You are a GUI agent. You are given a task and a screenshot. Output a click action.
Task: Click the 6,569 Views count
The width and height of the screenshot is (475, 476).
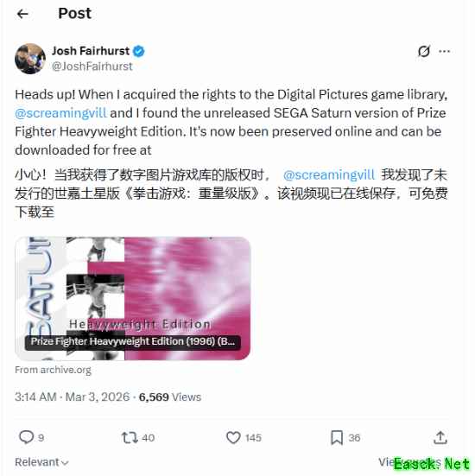point(170,397)
